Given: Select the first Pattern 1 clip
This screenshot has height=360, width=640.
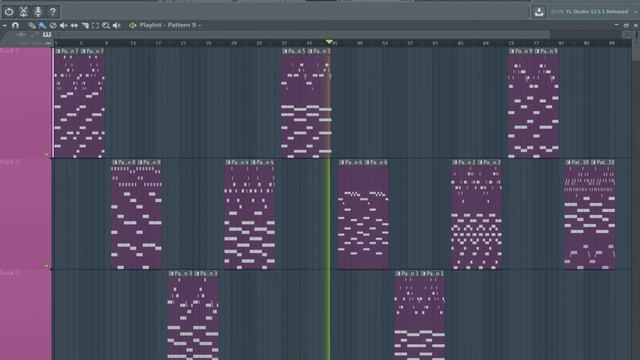Looking at the screenshot, I should (407, 315).
